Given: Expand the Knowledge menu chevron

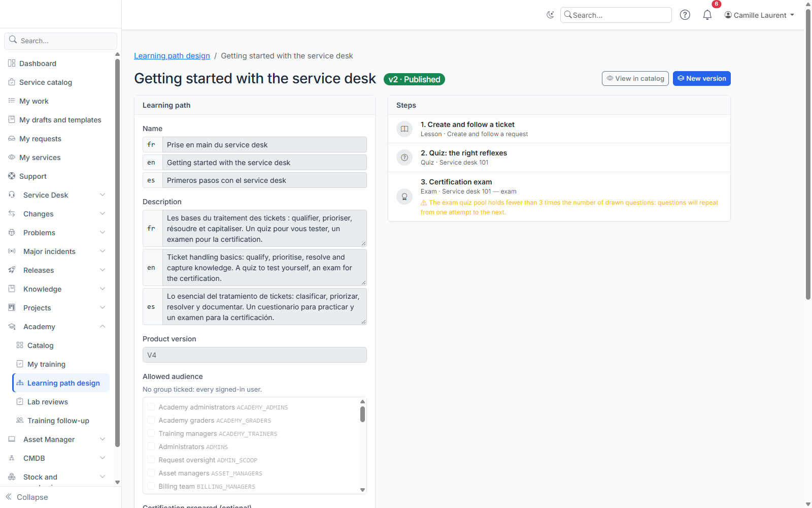Looking at the screenshot, I should [x=103, y=289].
